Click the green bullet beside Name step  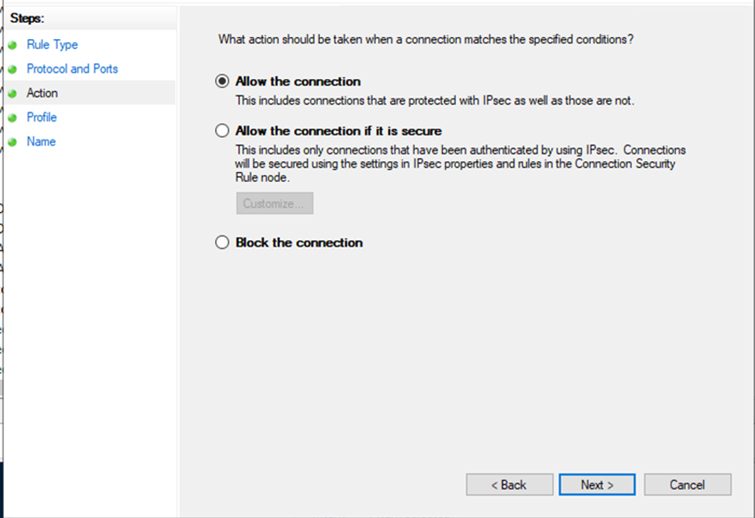pos(12,142)
